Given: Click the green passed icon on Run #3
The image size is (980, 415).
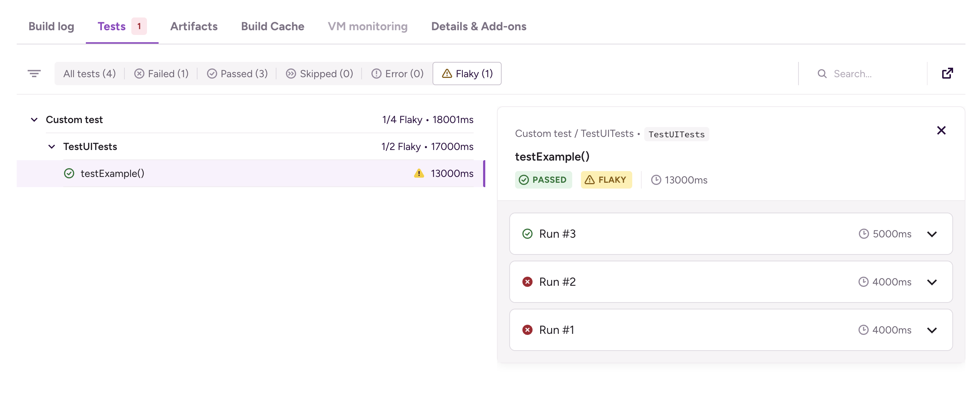Looking at the screenshot, I should point(527,234).
